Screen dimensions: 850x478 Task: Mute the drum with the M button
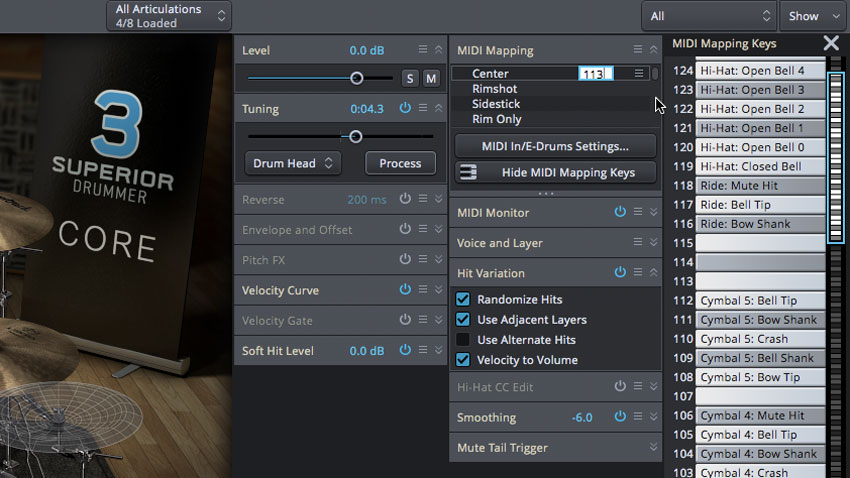(431, 79)
